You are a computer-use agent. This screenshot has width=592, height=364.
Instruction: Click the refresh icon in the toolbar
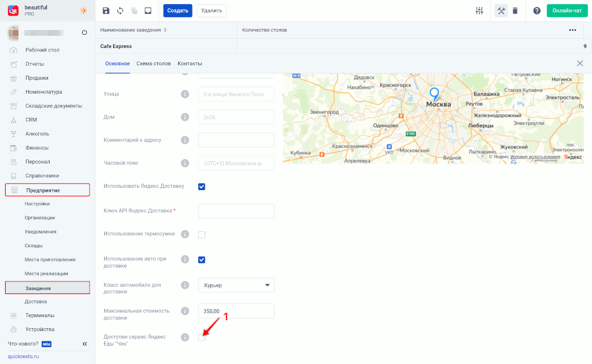(120, 10)
